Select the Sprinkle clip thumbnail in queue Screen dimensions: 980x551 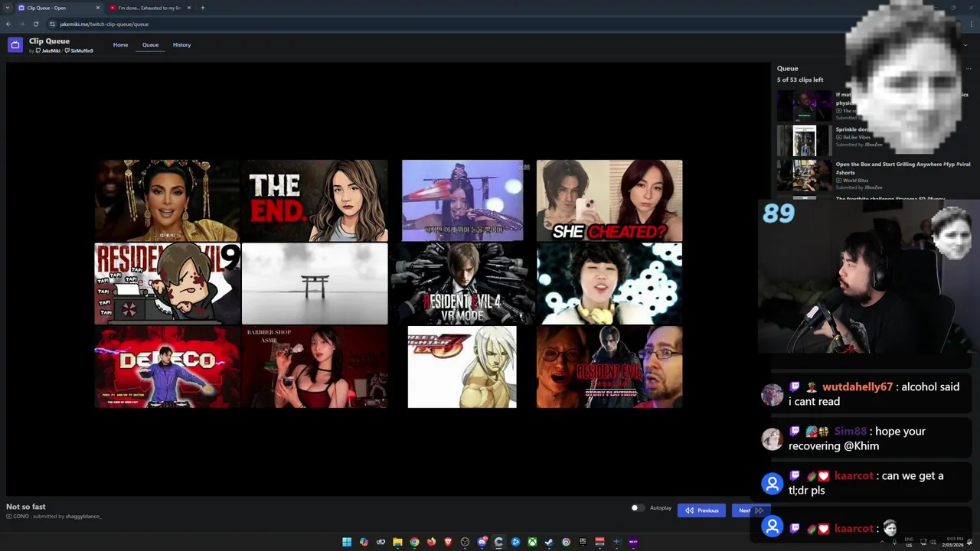pos(804,141)
